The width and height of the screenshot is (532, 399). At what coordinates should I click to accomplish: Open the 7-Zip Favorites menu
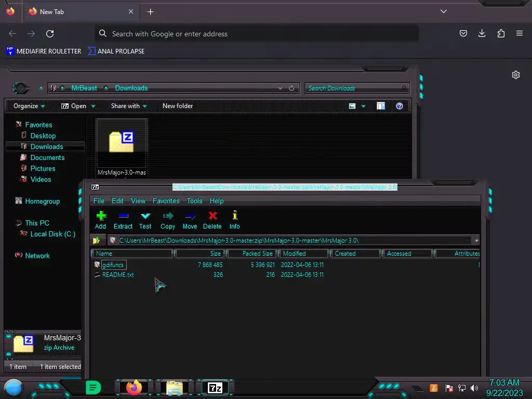point(166,201)
